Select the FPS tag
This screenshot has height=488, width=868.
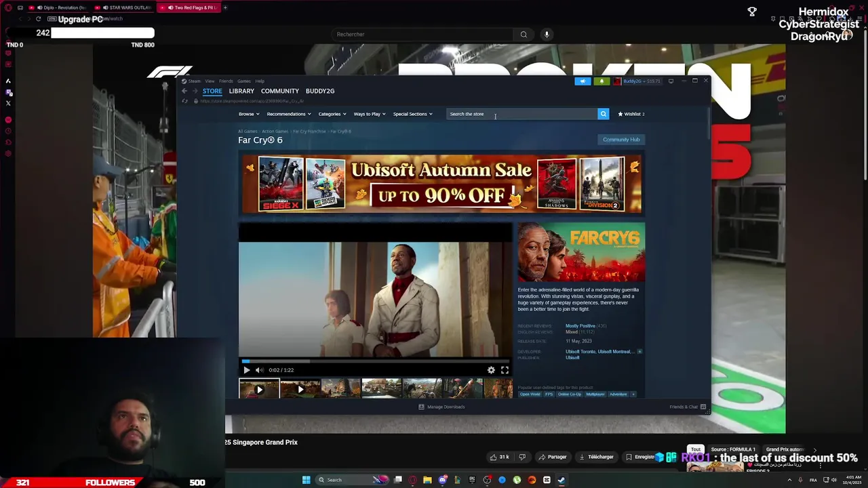coord(549,394)
